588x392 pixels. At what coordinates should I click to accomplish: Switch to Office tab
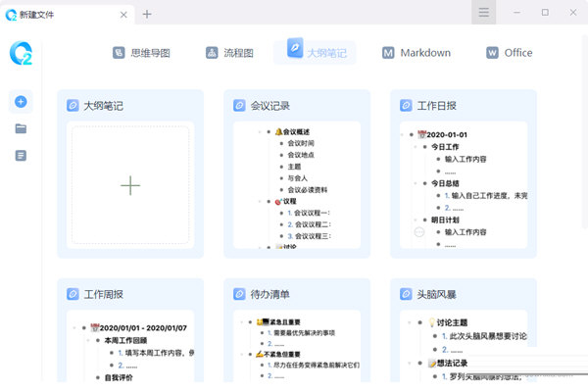pos(510,53)
